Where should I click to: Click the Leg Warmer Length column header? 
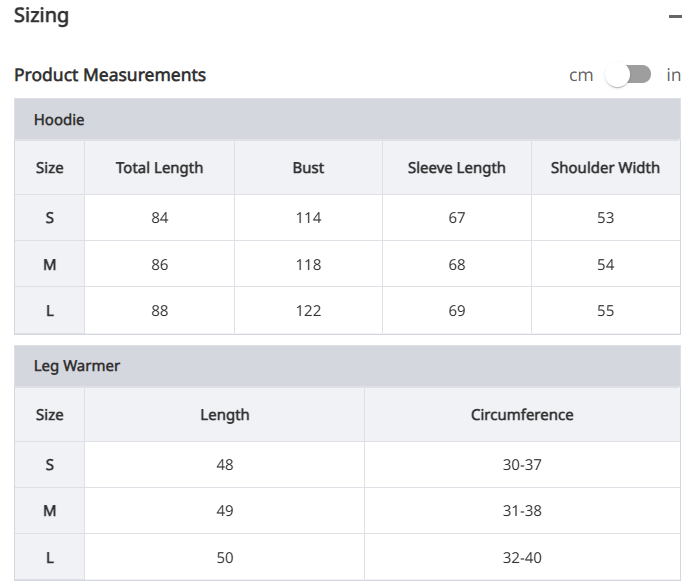pos(224,414)
